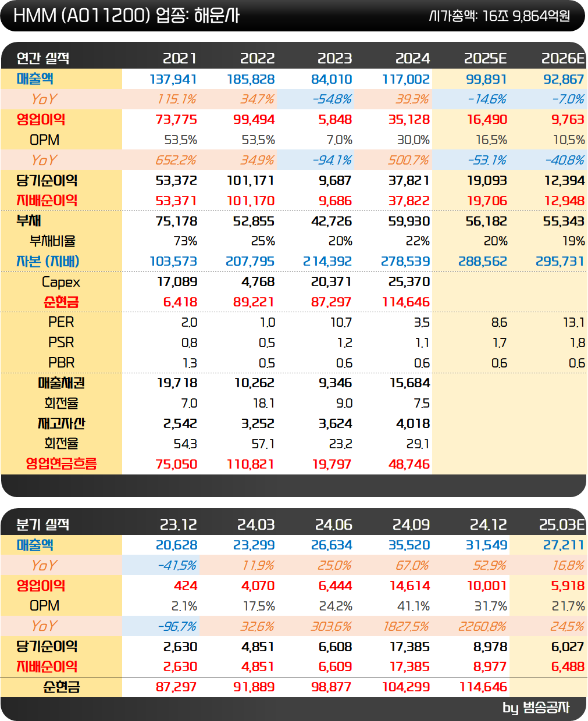Click quarterly revenue value 27,211
The image size is (588, 721).
click(564, 545)
